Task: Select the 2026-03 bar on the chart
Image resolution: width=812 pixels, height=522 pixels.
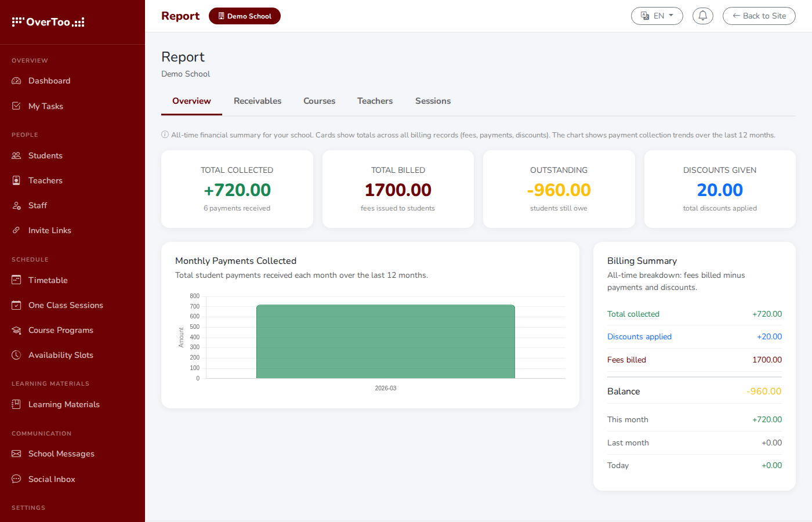Action: 385,341
